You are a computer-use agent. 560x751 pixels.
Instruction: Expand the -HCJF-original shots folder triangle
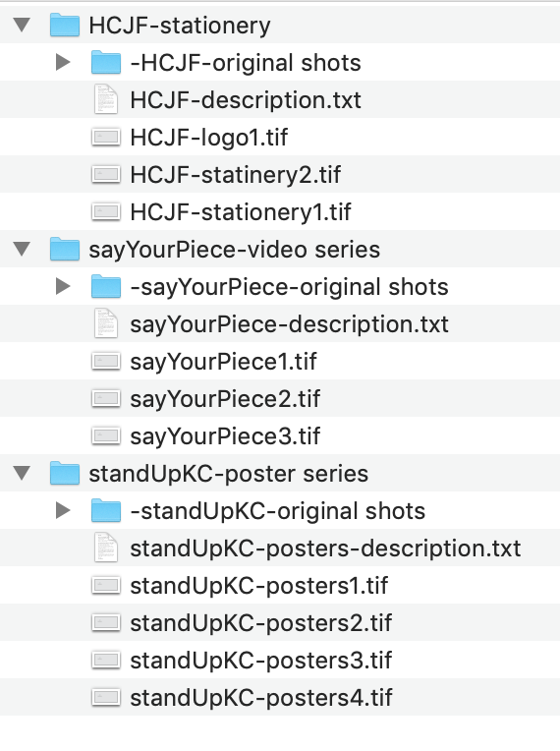(x=63, y=62)
